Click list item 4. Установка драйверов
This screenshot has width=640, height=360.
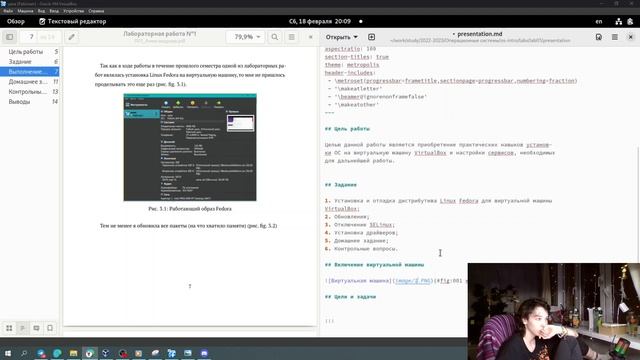point(361,233)
